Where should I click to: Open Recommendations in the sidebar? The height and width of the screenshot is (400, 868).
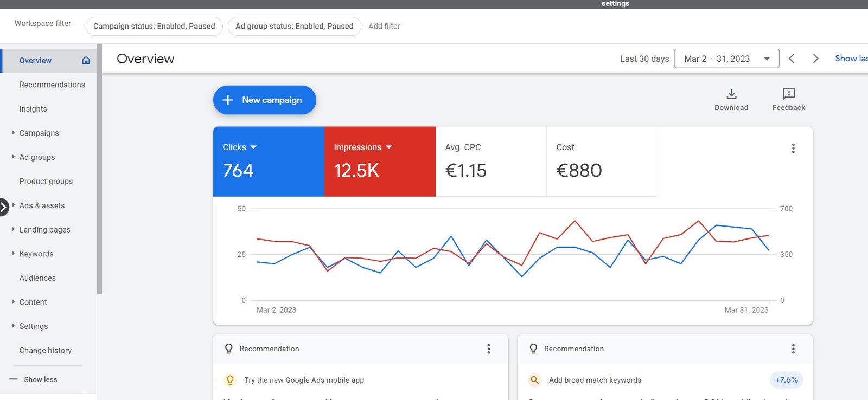(x=52, y=85)
